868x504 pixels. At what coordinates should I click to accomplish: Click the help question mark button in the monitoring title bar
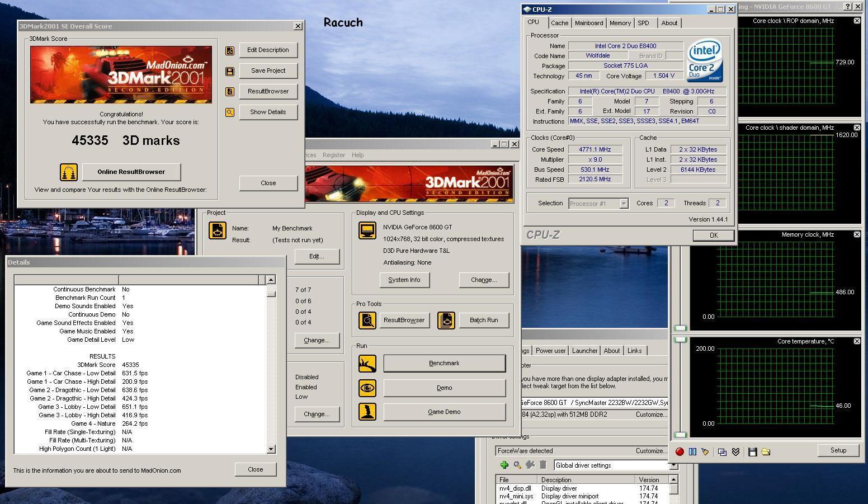click(x=848, y=7)
